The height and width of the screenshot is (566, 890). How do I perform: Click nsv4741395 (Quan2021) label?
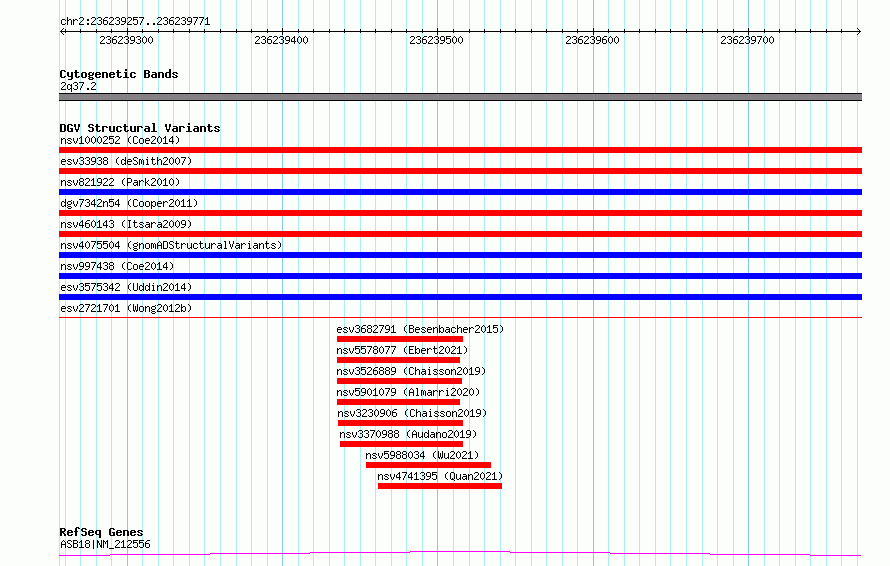click(440, 476)
